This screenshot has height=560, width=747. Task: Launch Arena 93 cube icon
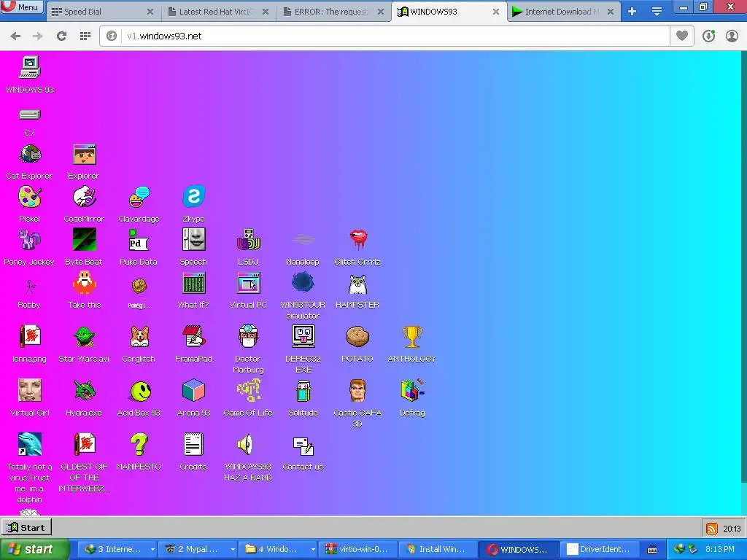(193, 391)
